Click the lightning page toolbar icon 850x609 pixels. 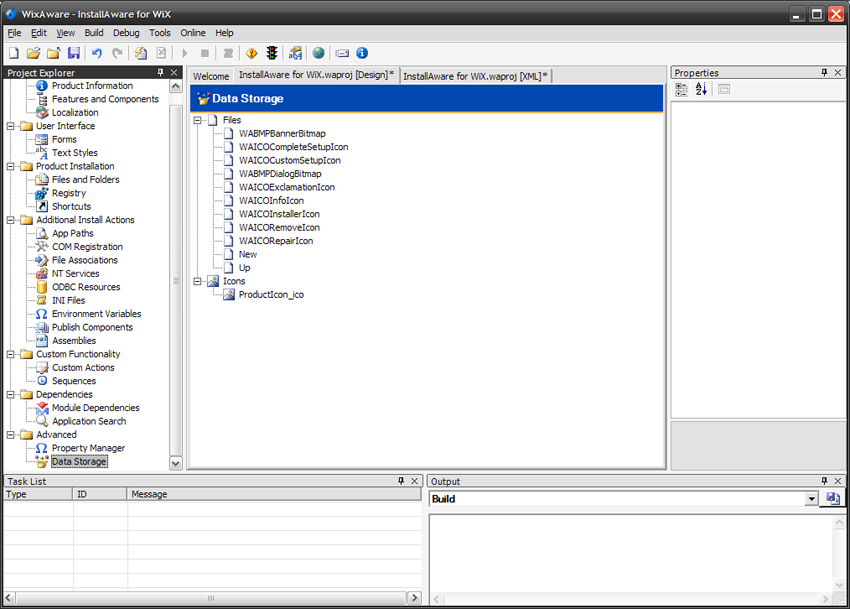pos(141,53)
